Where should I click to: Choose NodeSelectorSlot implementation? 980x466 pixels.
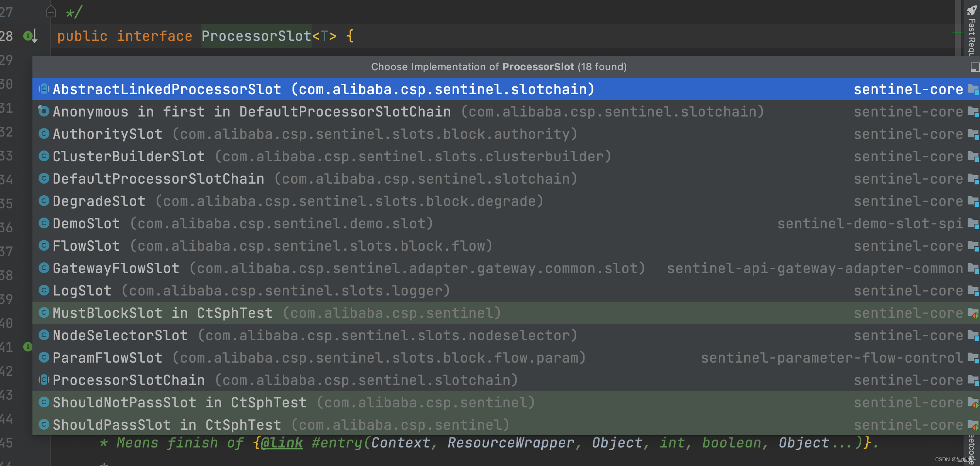click(506, 335)
